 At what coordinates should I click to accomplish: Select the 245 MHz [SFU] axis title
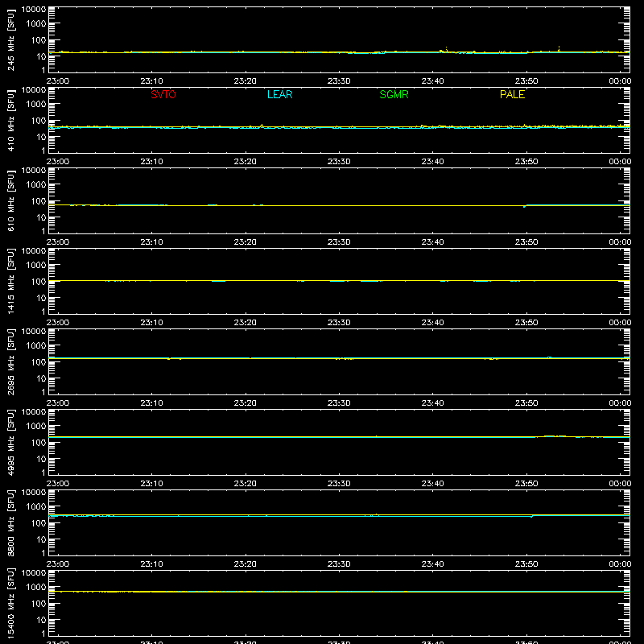point(10,39)
